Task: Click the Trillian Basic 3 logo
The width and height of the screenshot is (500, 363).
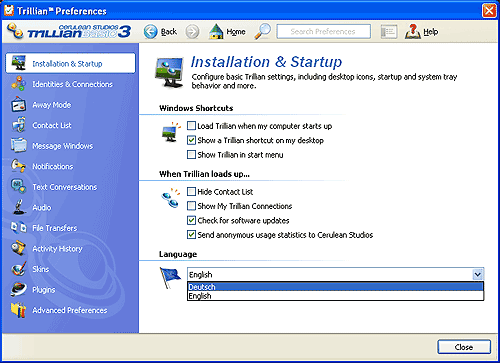Action: coord(69,31)
